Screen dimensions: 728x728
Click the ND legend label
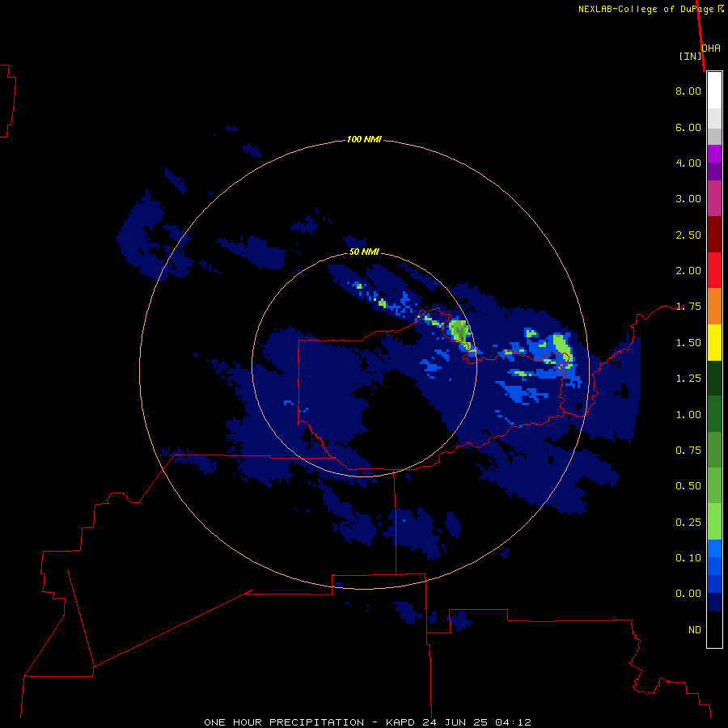tap(695, 630)
